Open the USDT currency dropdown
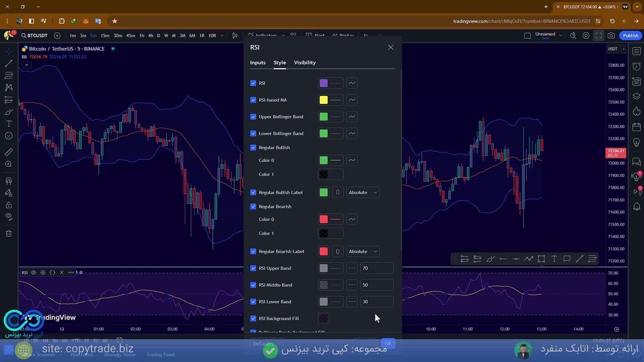644x362 pixels. coord(616,49)
